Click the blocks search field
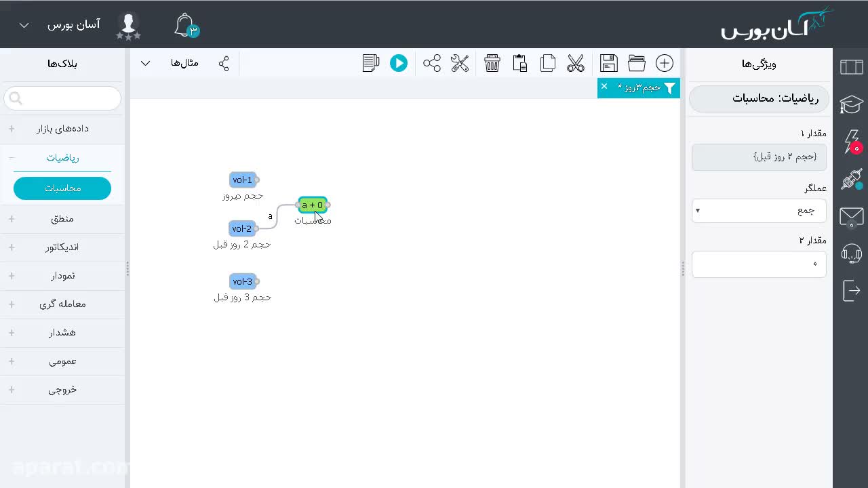Viewport: 868px width, 488px height. click(62, 99)
